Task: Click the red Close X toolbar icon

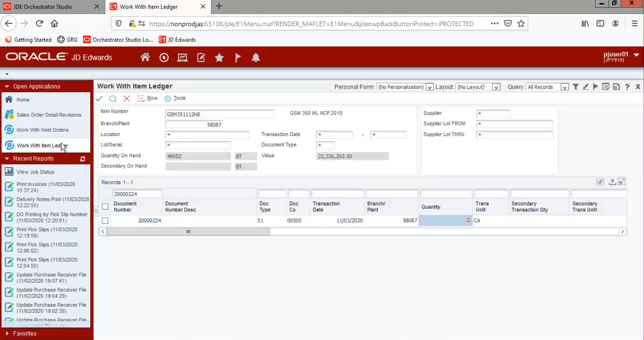Action: coord(127,98)
